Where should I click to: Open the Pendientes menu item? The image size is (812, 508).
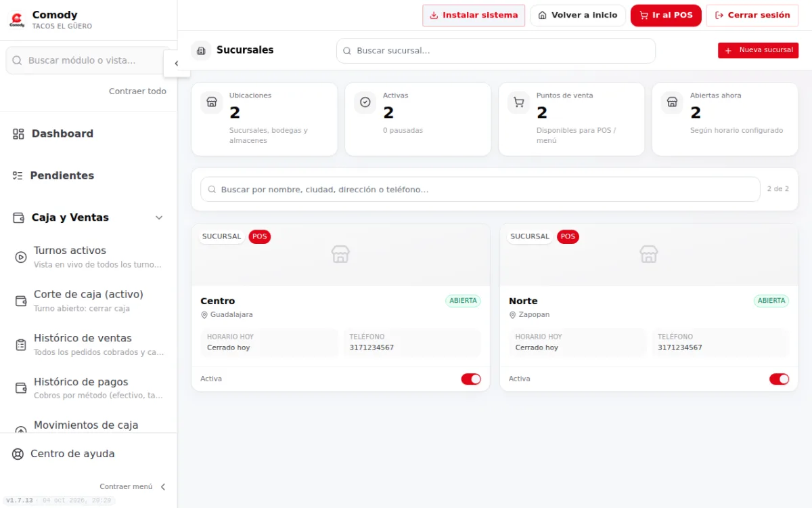[x=88, y=175]
